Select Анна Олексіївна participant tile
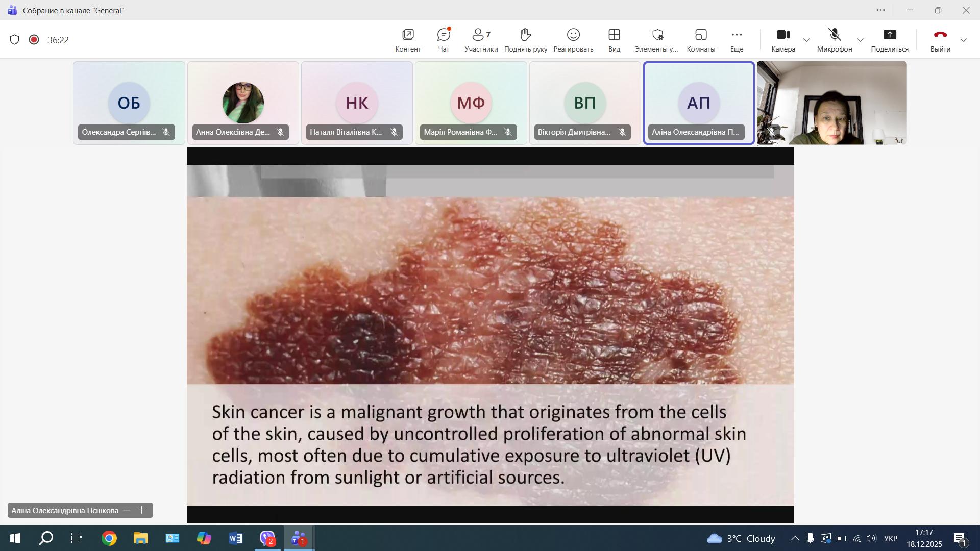This screenshot has height=551, width=980. click(243, 103)
